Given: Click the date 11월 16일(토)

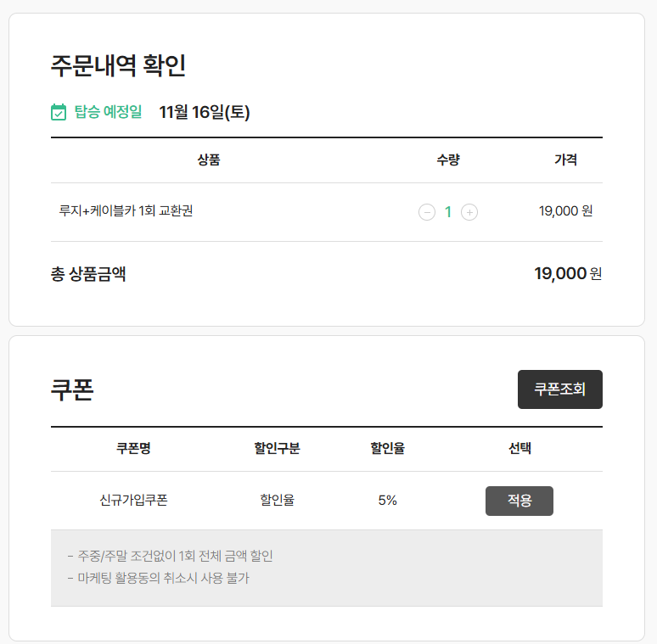Looking at the screenshot, I should point(205,112).
